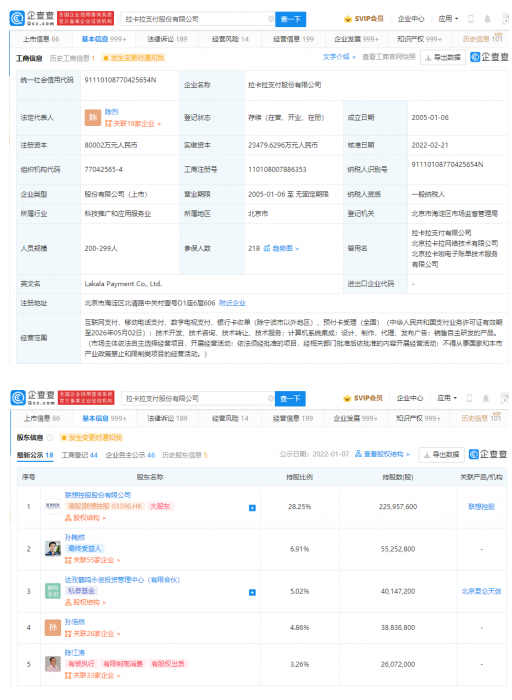This screenshot has width=512, height=700.
Task: Focus the search field in the header above 股东信息
Action: pos(196,398)
